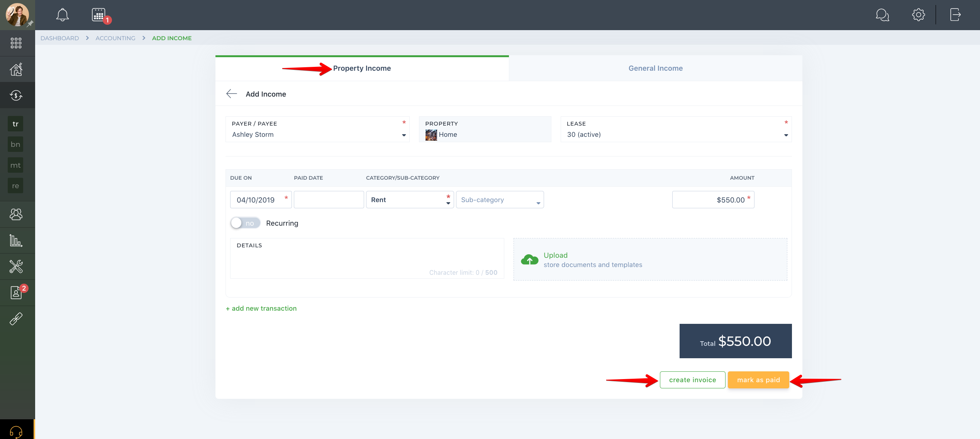Click the create invoice button
The width and height of the screenshot is (980, 439).
(x=693, y=380)
